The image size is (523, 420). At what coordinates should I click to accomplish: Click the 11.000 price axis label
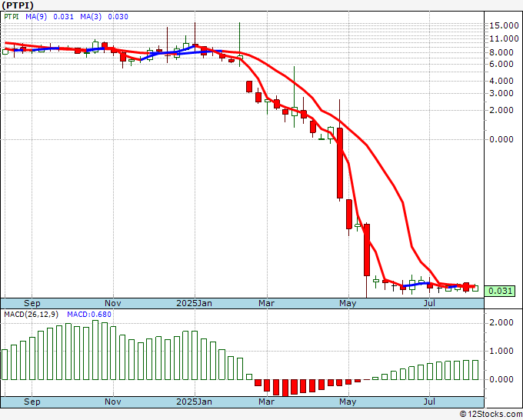pos(504,38)
